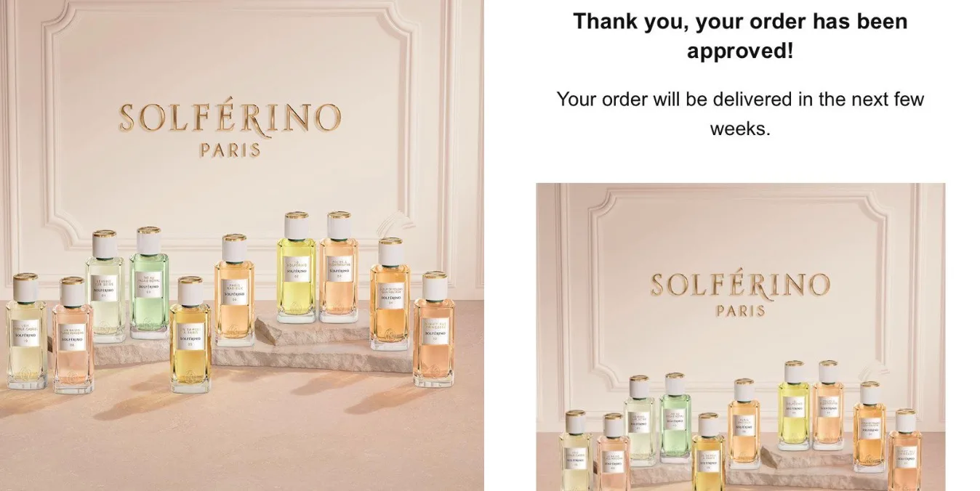Click the 'Thank you, your order has been approved!' heading
The height and width of the screenshot is (491, 980).
740,36
